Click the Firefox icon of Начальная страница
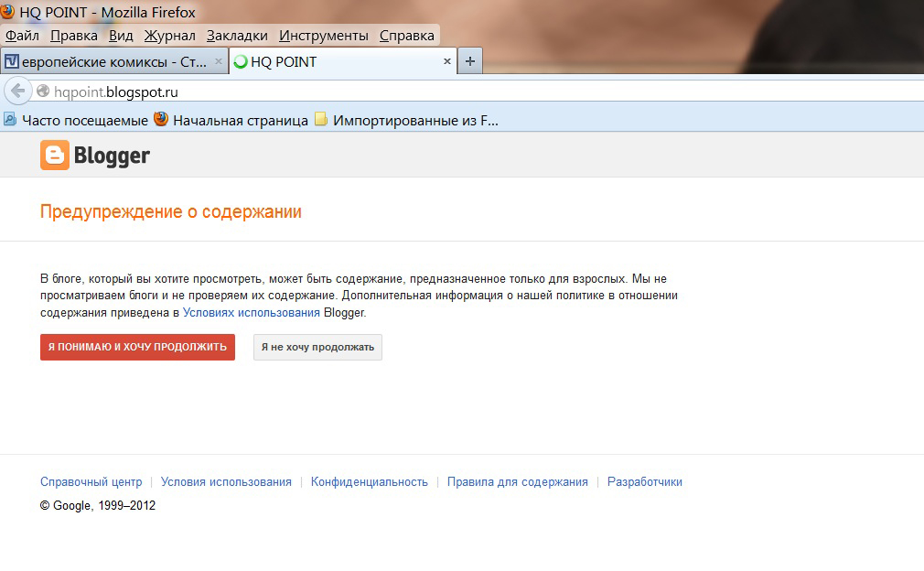Screen dimensions: 924x571 tap(161, 119)
